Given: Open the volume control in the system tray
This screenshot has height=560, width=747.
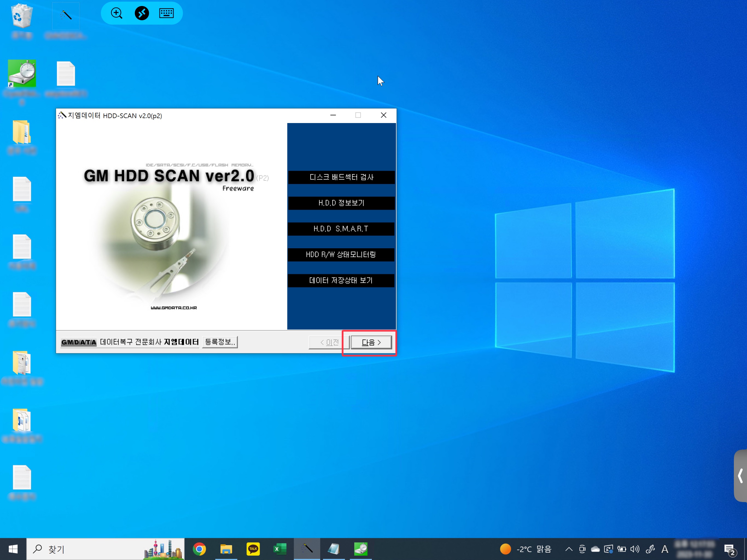Looking at the screenshot, I should [x=635, y=549].
